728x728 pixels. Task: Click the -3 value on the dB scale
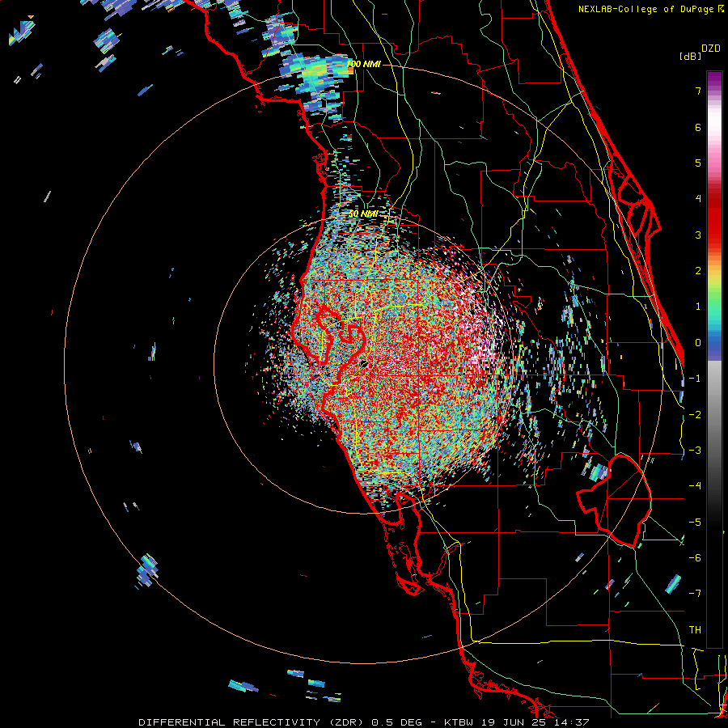click(695, 451)
